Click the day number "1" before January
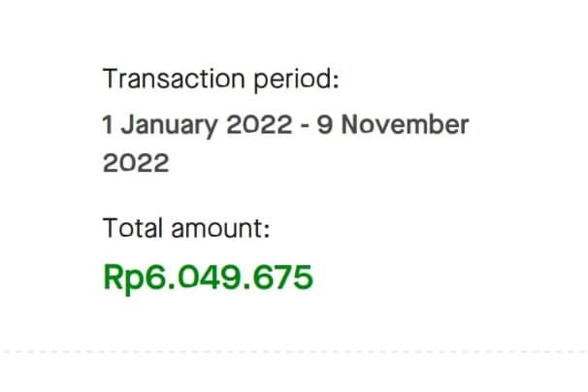 109,125
